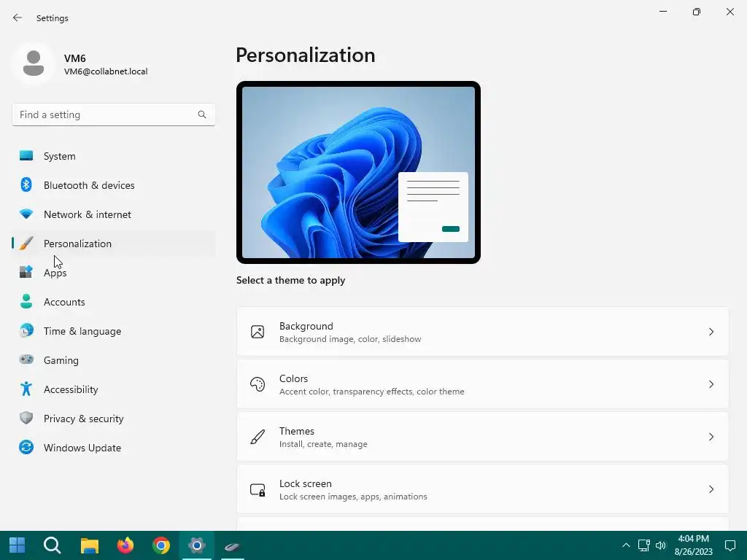Click the Time & language globe icon
This screenshot has width=747, height=560.
pyautogui.click(x=26, y=330)
